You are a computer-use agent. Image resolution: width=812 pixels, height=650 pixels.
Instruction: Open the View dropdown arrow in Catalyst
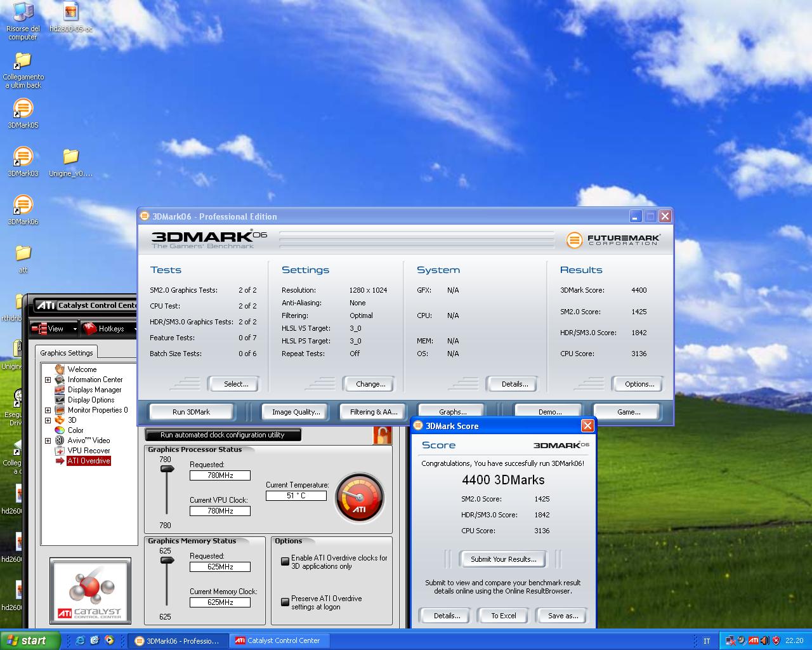click(74, 329)
